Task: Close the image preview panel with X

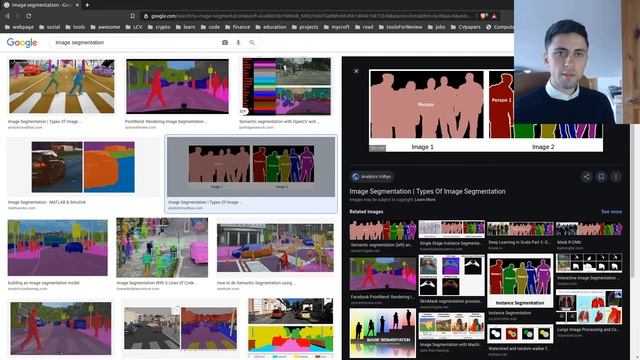Action: point(356,71)
